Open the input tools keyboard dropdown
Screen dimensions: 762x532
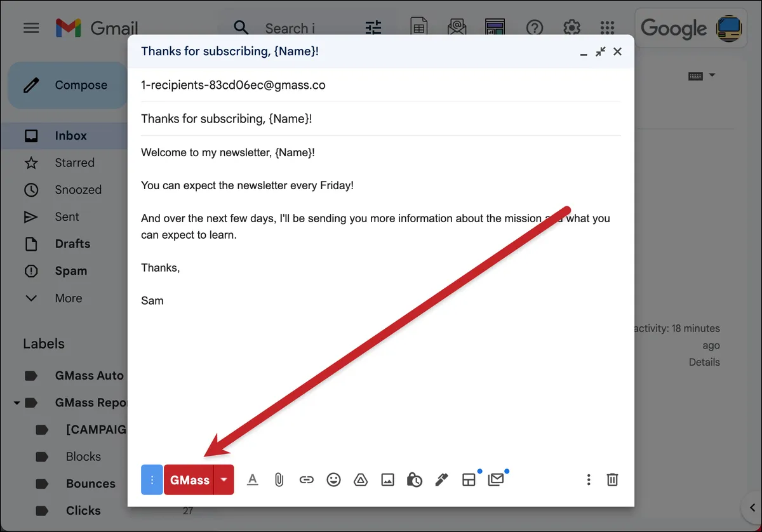[702, 76]
